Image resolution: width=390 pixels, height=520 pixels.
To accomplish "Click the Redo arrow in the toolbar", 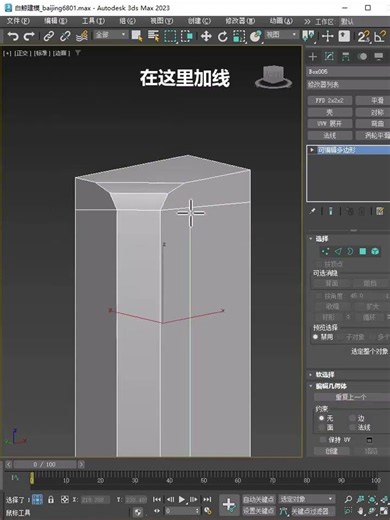I will point(29,36).
